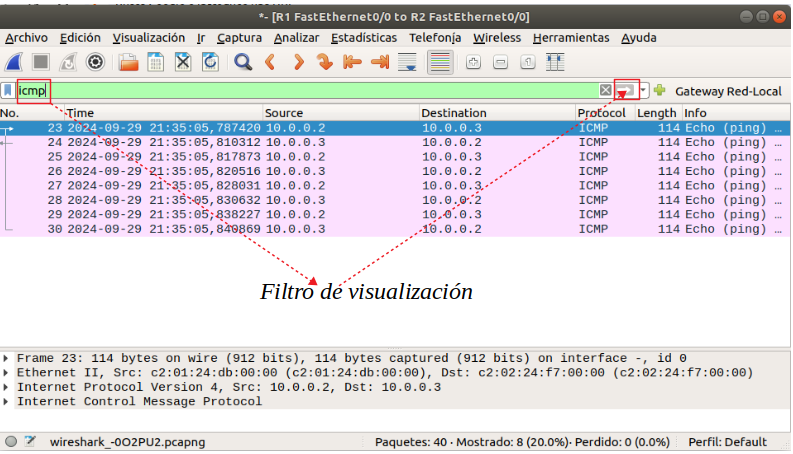The image size is (793, 454).
Task: Select packet 24 from 10.0.0.3
Action: (x=395, y=143)
